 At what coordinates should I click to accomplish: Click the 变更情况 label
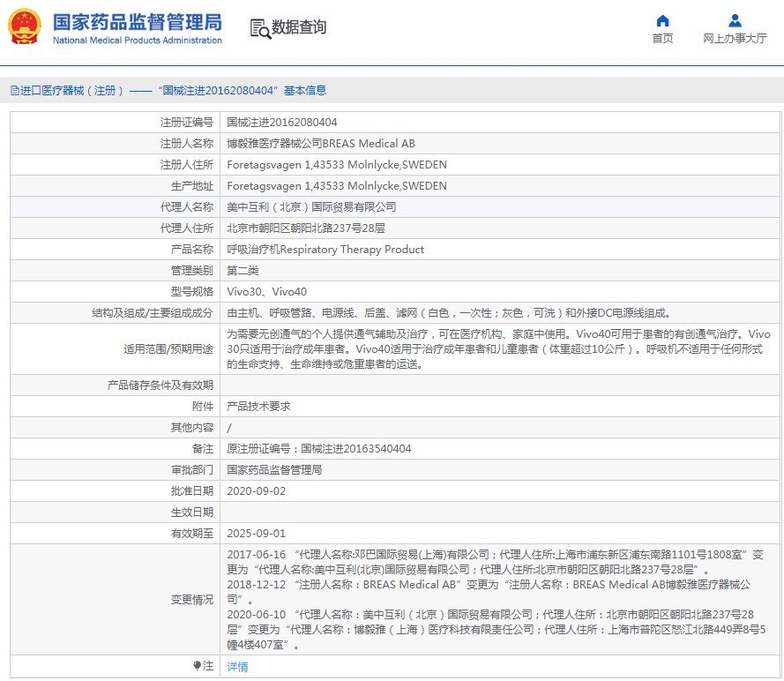[192, 600]
